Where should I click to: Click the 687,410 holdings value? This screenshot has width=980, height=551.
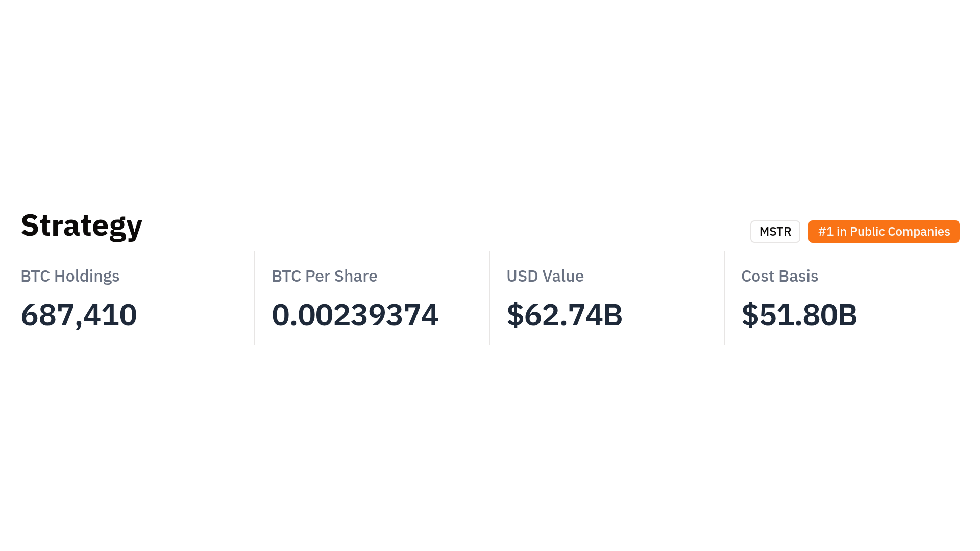click(79, 315)
